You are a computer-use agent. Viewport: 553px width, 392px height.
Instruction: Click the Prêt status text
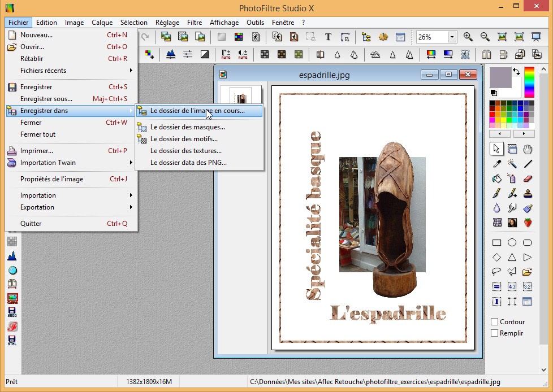pos(12,381)
